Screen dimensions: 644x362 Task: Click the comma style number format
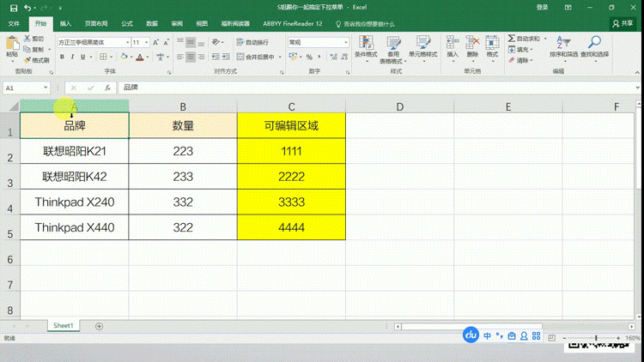[319, 57]
